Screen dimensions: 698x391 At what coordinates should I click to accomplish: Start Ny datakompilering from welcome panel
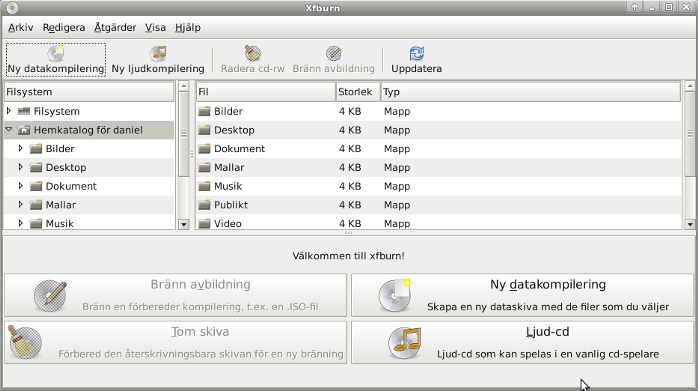pyautogui.click(x=522, y=295)
